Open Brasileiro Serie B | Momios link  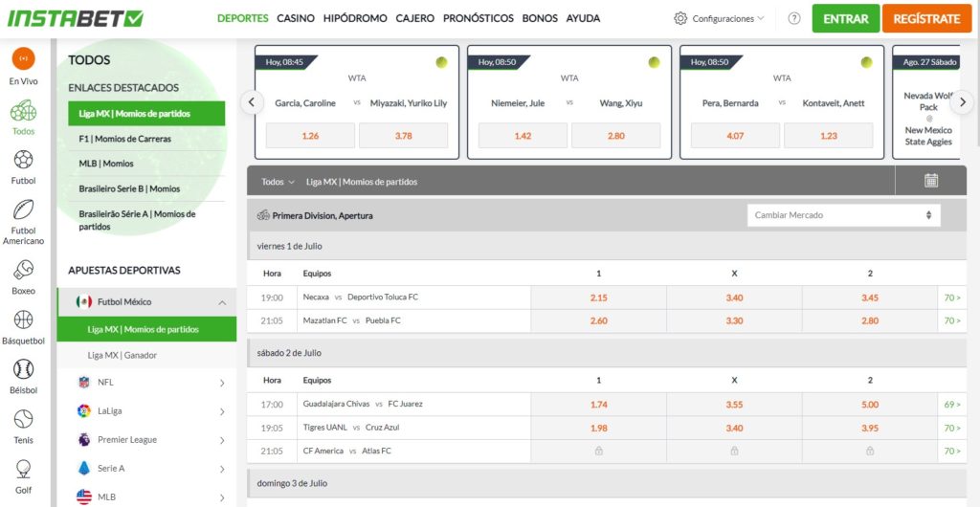click(129, 188)
